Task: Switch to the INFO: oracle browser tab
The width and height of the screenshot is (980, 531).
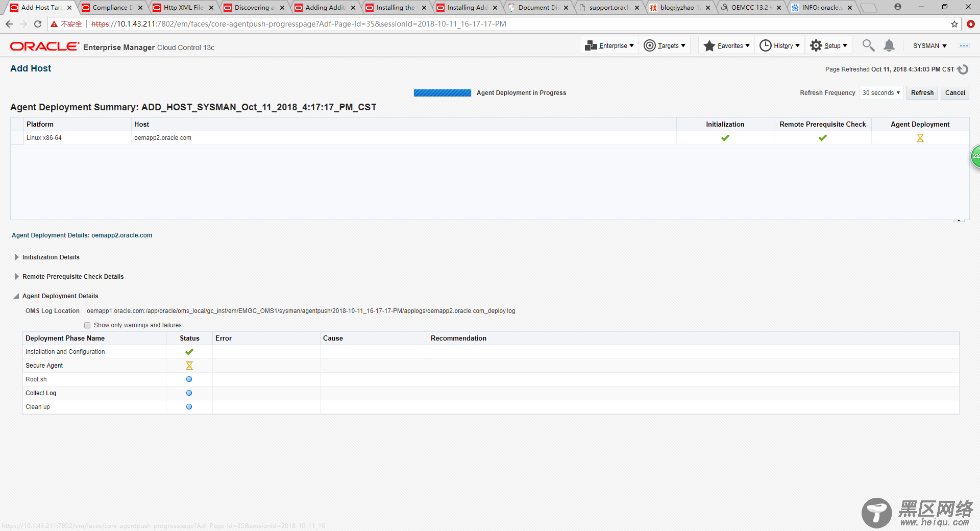Action: 822,8
